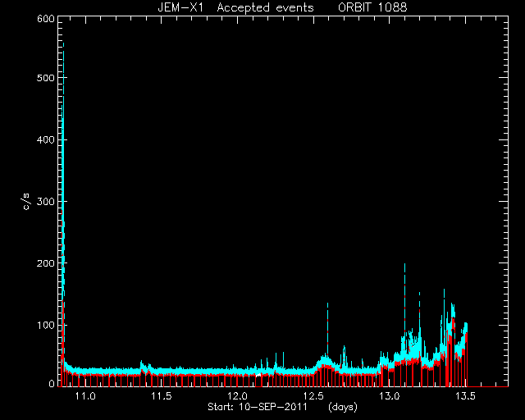Click the 100 y-axis tick label
Screen dimensions: 525x420
(x=46, y=325)
